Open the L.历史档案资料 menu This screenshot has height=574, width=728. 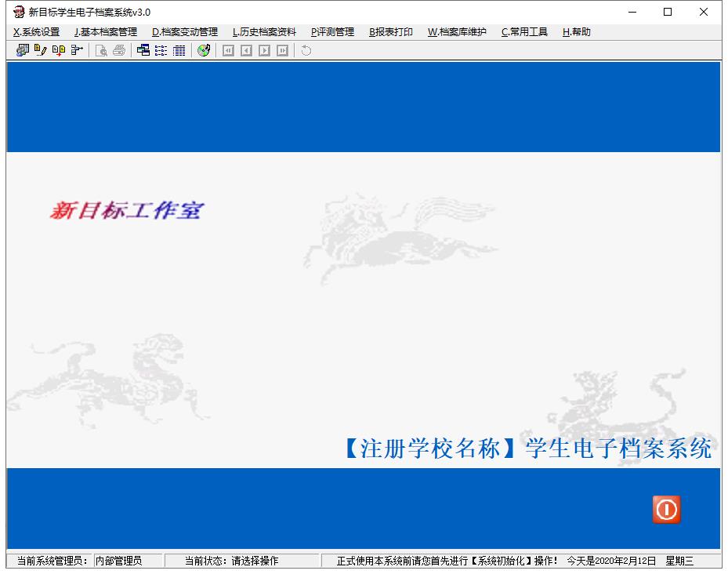(264, 32)
